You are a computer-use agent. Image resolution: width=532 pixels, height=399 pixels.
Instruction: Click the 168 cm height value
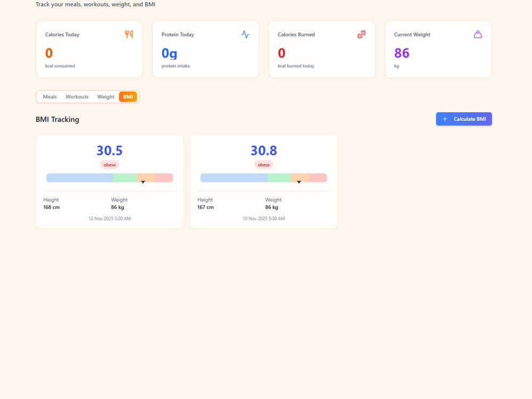(52, 207)
